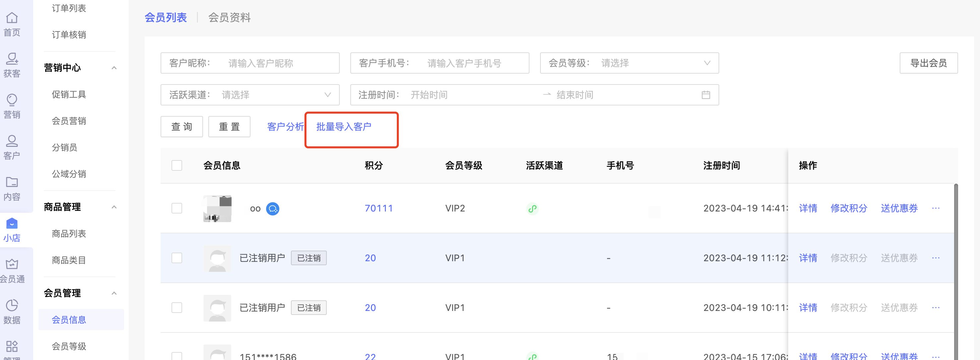Open 会员营销 in the side menu
Image resolution: width=980 pixels, height=360 pixels.
tap(69, 121)
